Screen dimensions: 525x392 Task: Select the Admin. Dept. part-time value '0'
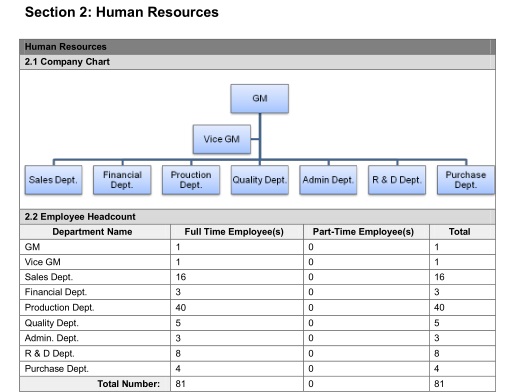click(x=311, y=338)
